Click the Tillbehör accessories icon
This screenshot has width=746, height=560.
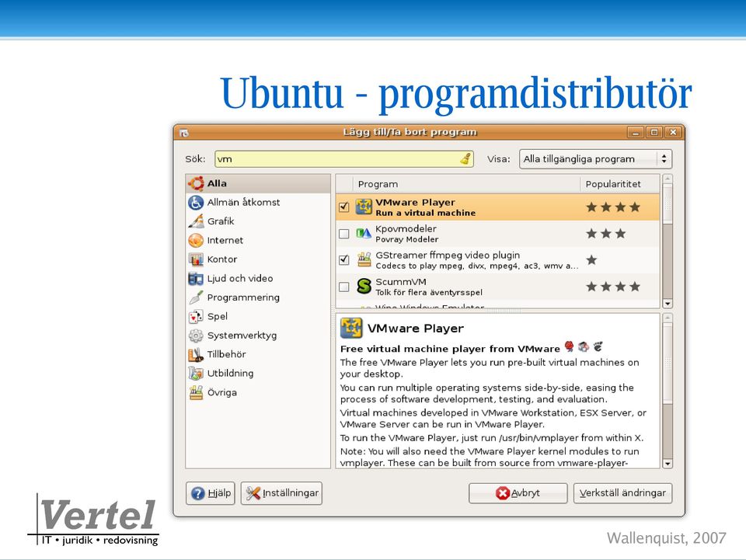click(x=196, y=355)
